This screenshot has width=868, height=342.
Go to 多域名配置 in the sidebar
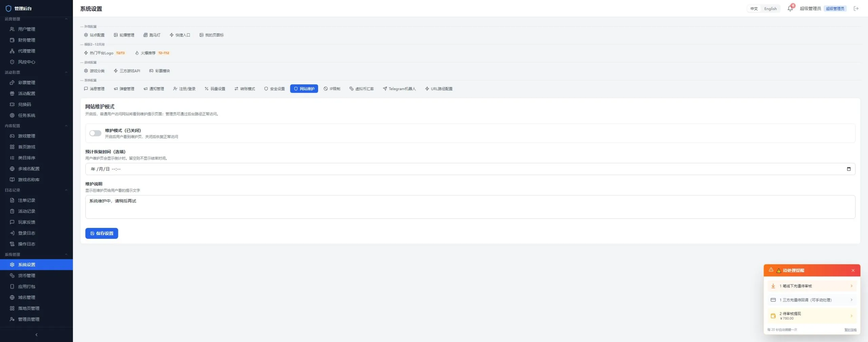click(36, 169)
